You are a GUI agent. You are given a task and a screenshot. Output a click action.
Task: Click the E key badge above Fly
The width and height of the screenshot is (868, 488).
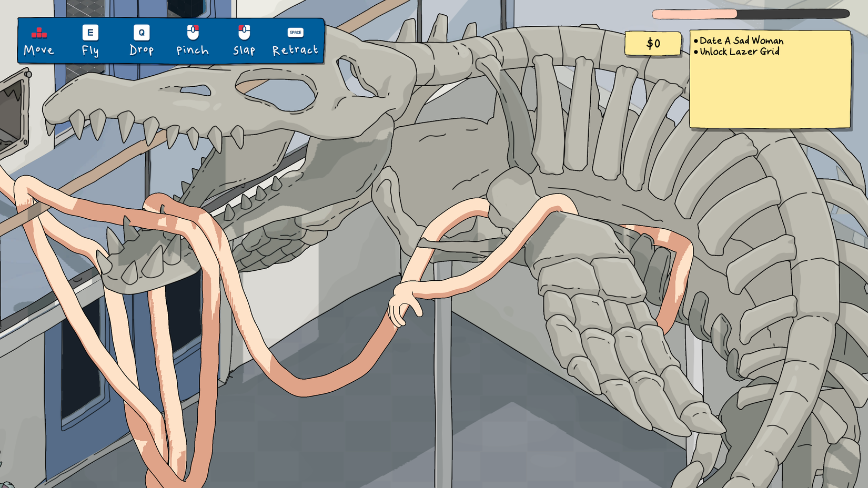pyautogui.click(x=89, y=32)
